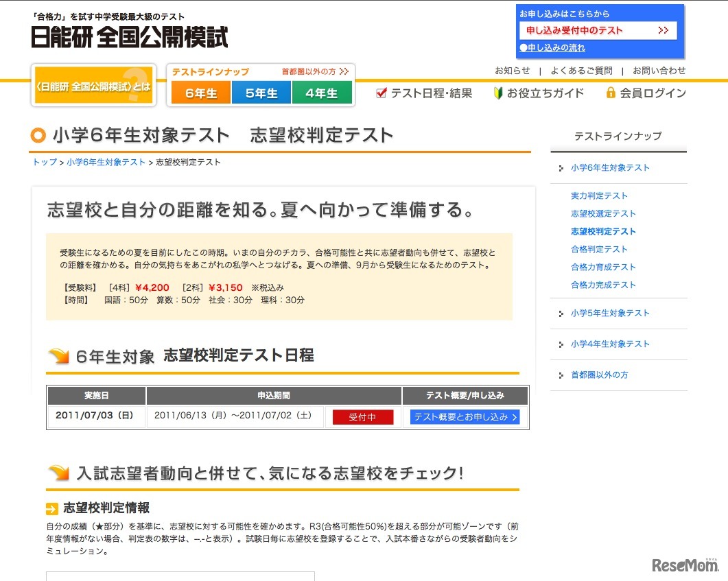This screenshot has width=728, height=581.
Task: Switch to the 5年生 tab
Action: [261, 92]
